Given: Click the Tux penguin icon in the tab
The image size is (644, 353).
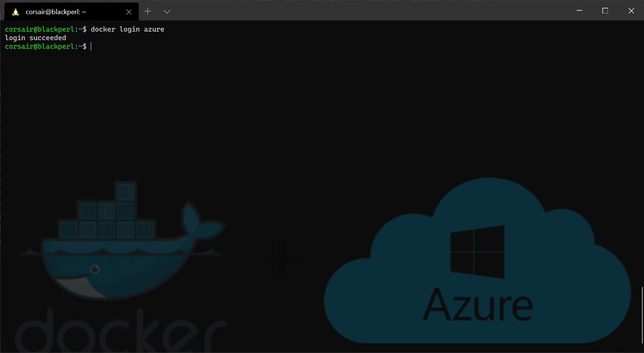Looking at the screenshot, I should tap(15, 12).
